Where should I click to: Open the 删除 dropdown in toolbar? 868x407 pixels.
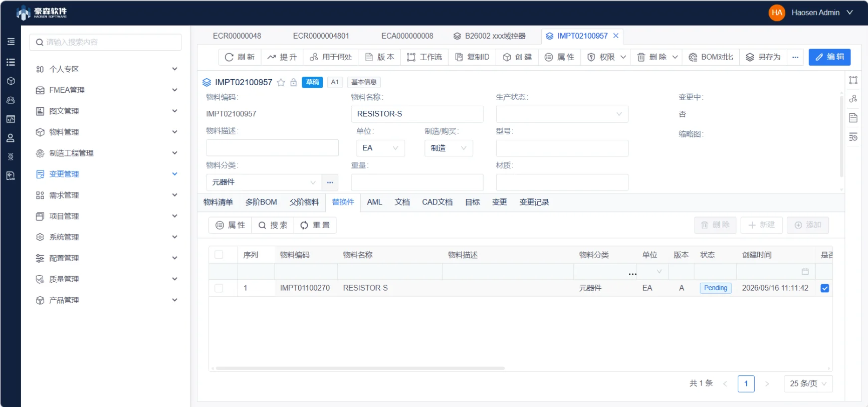(x=657, y=57)
